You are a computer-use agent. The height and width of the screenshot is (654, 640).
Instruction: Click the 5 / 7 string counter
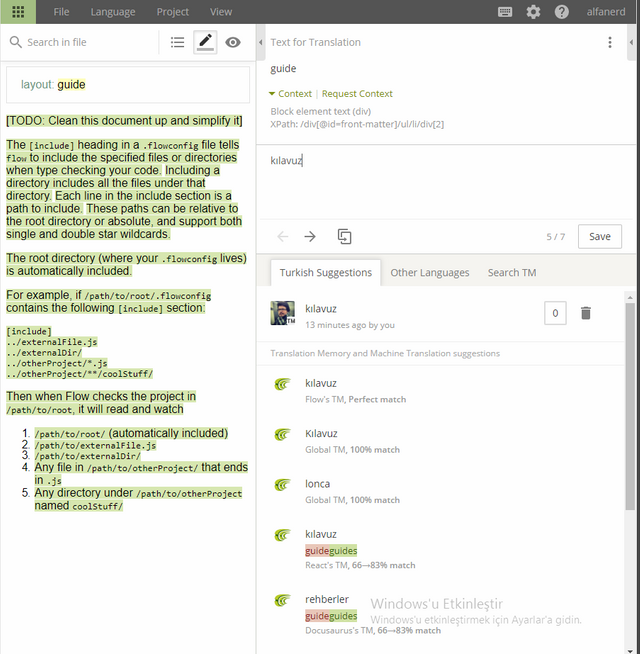point(556,237)
